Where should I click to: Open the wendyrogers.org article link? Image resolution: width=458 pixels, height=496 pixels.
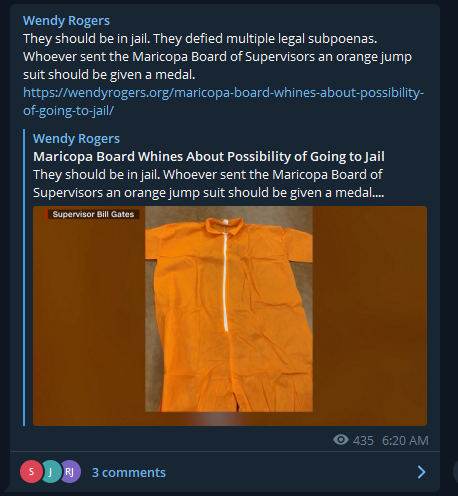223,101
